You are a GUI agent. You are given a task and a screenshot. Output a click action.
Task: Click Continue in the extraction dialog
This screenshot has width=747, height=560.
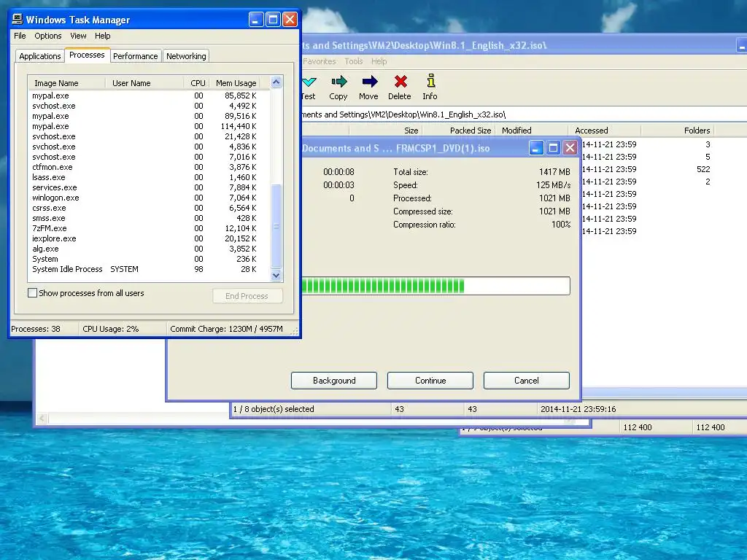(x=430, y=381)
